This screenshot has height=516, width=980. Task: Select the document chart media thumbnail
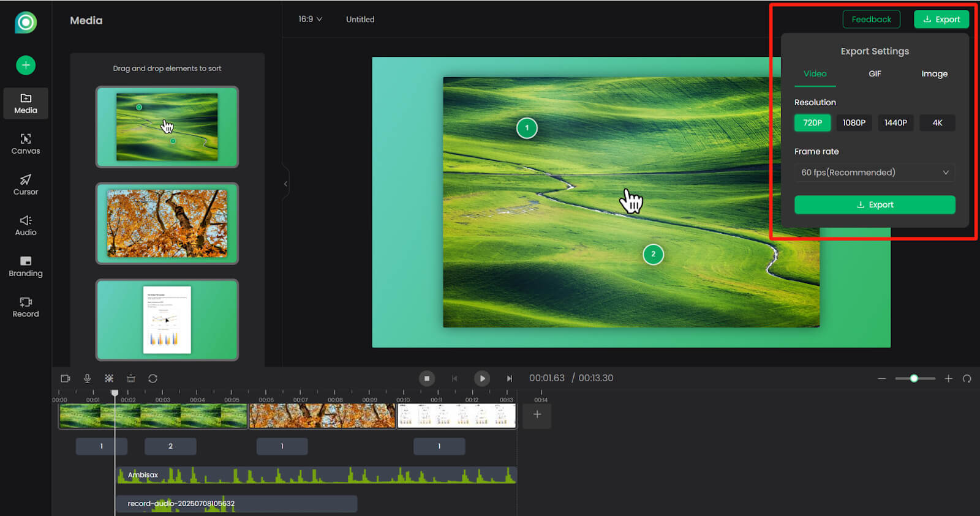pyautogui.click(x=167, y=320)
